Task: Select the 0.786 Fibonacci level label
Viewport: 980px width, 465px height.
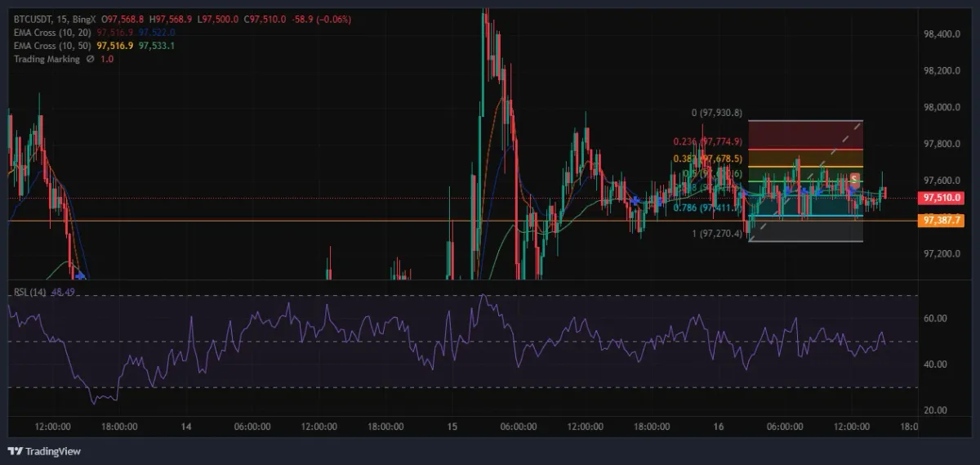Action: [707, 208]
